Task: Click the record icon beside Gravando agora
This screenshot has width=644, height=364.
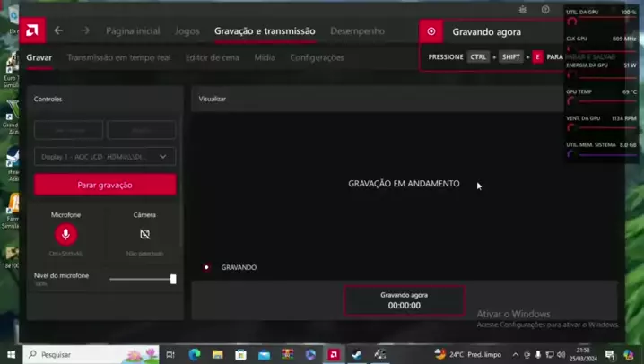Action: tap(431, 31)
